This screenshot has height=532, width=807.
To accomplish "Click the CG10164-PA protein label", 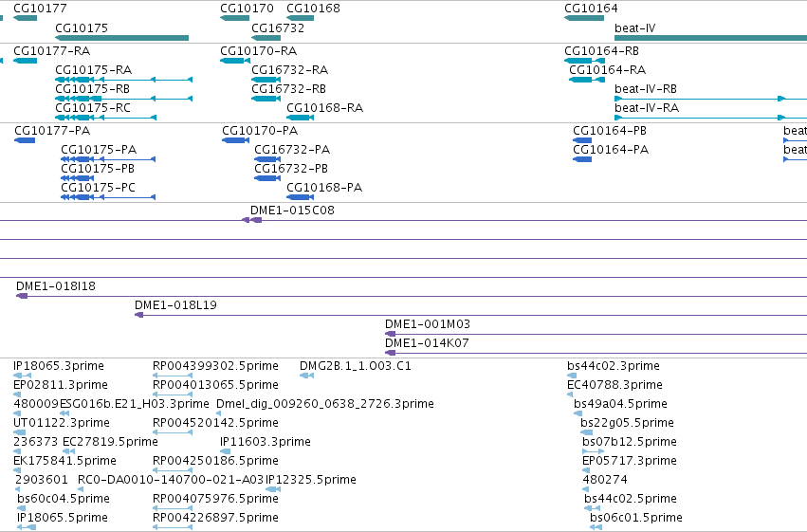I will (611, 150).
